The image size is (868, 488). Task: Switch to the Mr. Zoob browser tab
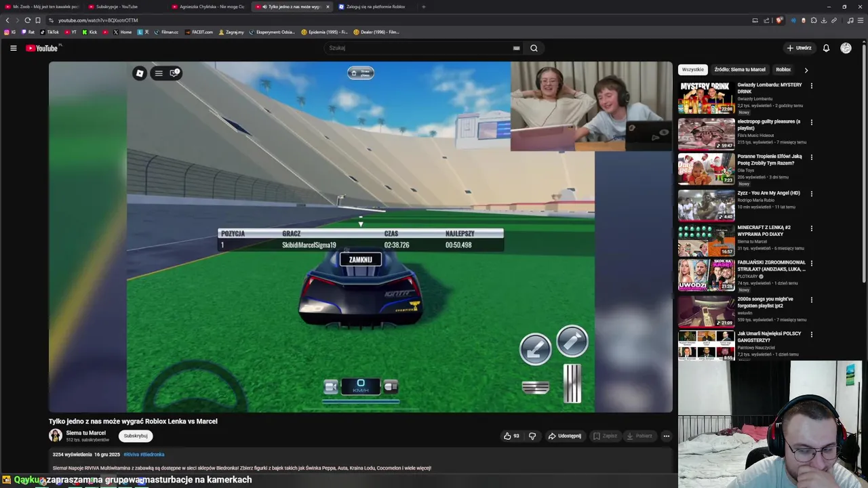(43, 7)
